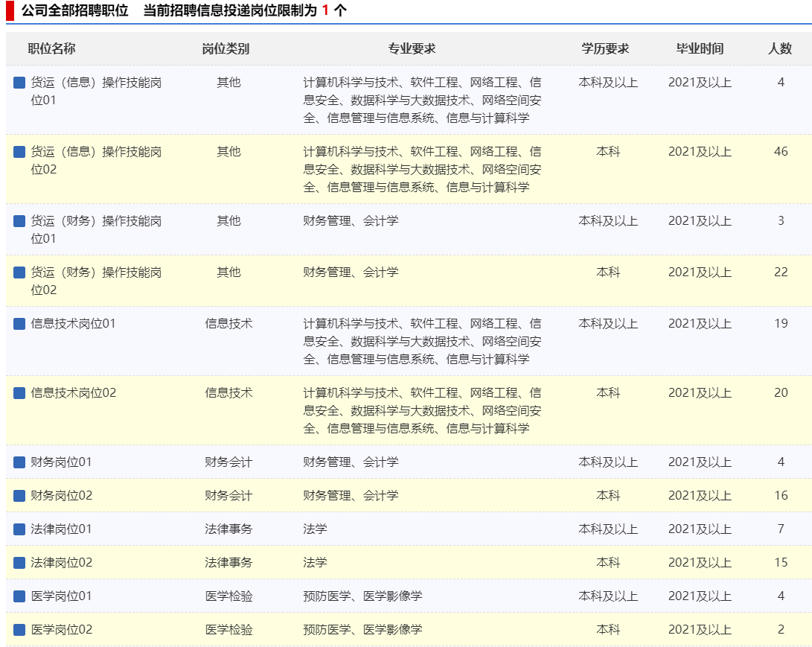This screenshot has height=647, width=812.
Task: Click the 专业要求 column header
Action: click(412, 48)
